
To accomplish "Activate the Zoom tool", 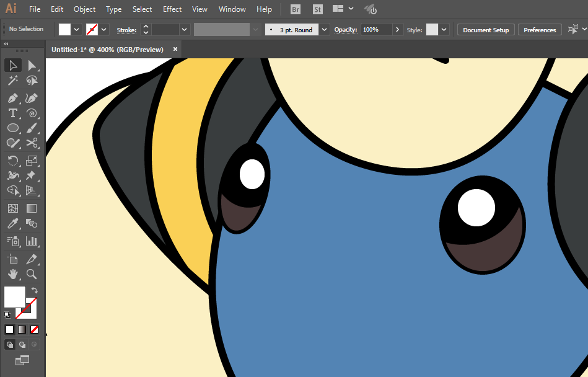I will [32, 274].
